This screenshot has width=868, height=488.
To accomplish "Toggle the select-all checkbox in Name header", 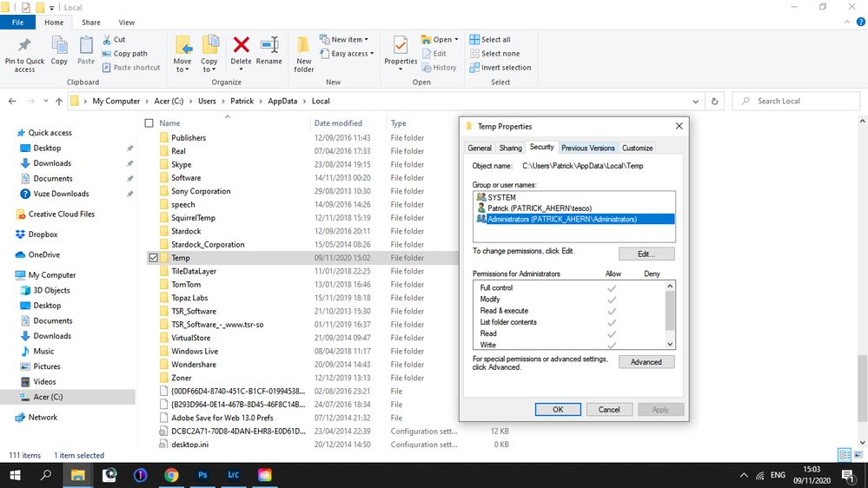I will [x=149, y=122].
